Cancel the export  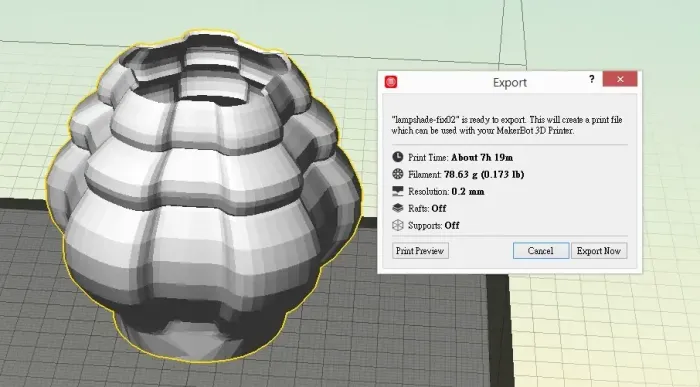coord(541,251)
